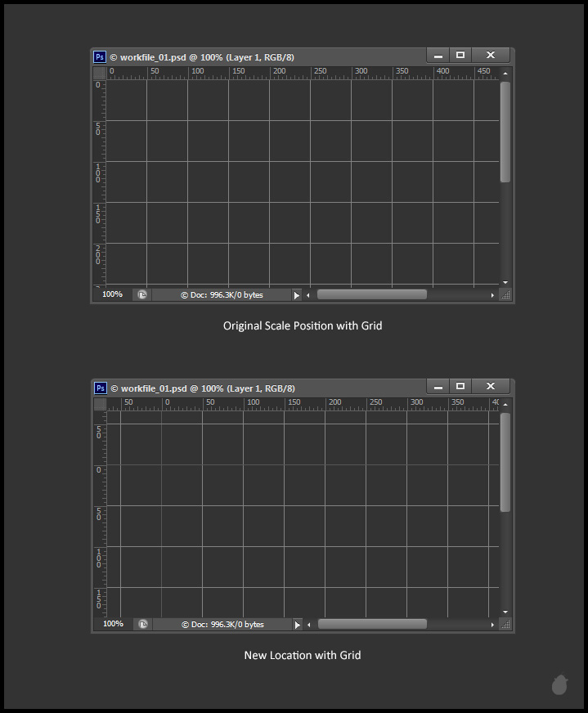588x713 pixels.
Task: Click the resize grip corner of the upper window
Action: pos(505,295)
